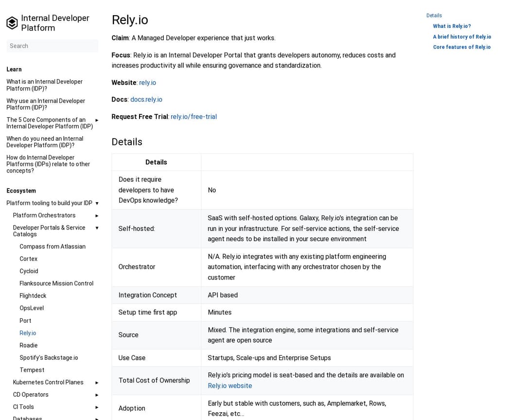
Task: Click the Search input field
Action: click(x=52, y=46)
